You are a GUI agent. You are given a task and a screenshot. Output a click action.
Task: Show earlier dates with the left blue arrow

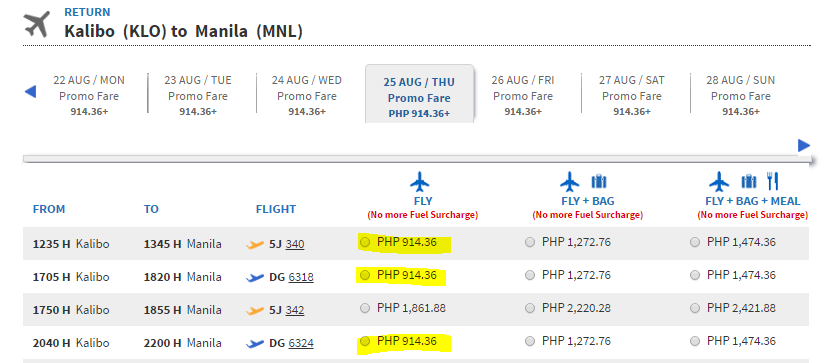[31, 92]
